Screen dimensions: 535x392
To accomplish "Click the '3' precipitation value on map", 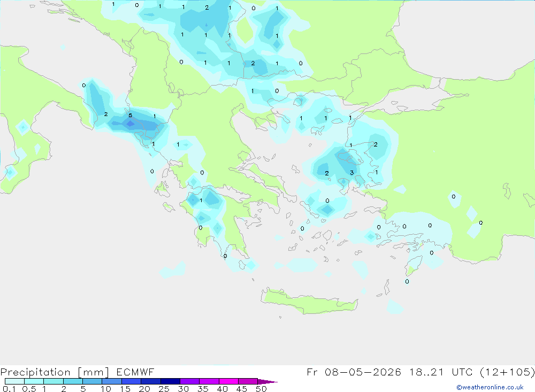I will [x=352, y=173].
